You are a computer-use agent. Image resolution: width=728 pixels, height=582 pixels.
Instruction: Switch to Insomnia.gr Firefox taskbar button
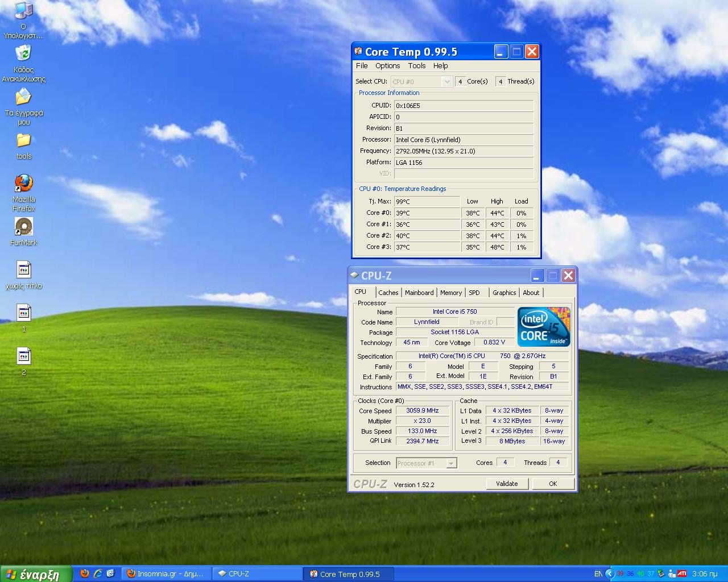[x=167, y=573]
